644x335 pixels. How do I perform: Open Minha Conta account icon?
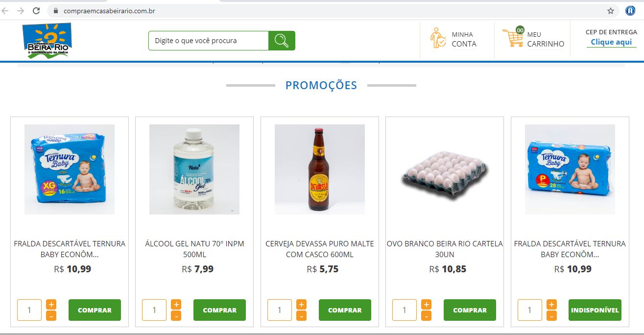[438, 38]
